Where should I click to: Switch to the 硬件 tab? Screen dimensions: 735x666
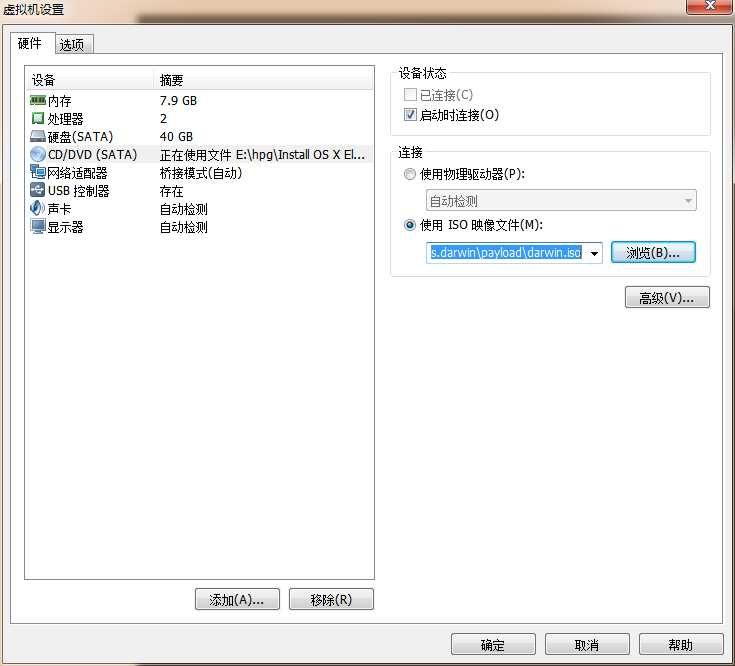[x=32, y=43]
